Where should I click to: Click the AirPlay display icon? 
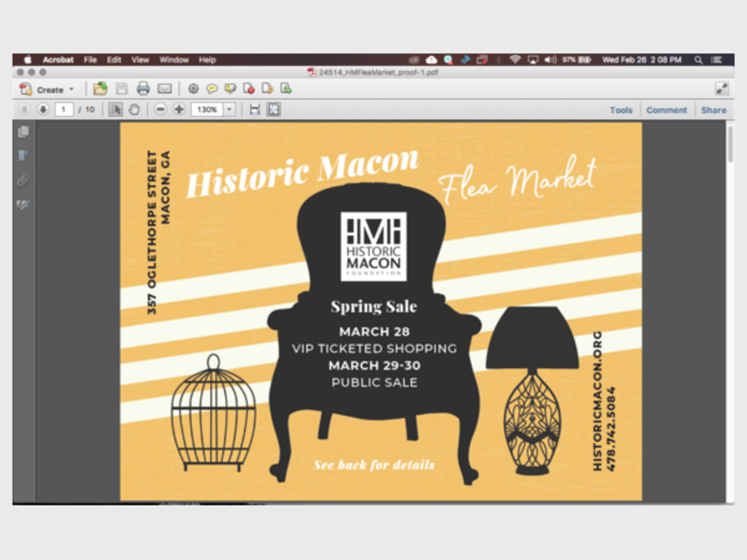click(x=532, y=60)
